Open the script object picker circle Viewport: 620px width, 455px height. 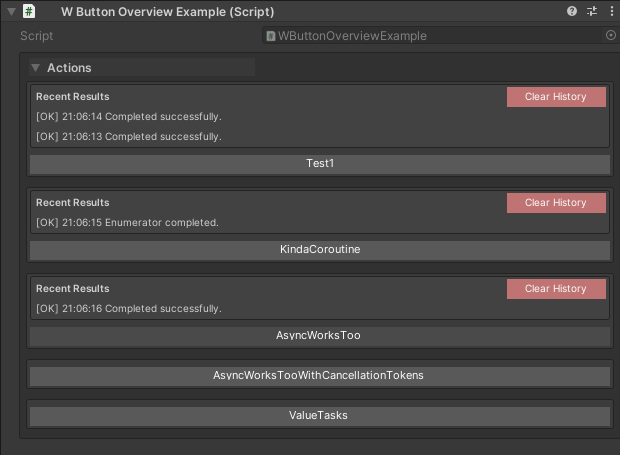point(611,35)
